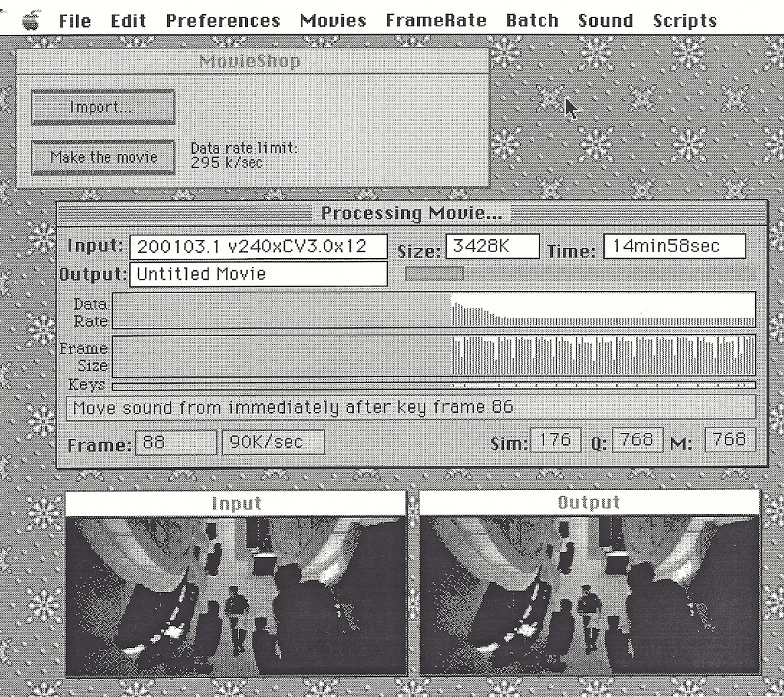
Task: Click the Input filename field
Action: (x=259, y=247)
